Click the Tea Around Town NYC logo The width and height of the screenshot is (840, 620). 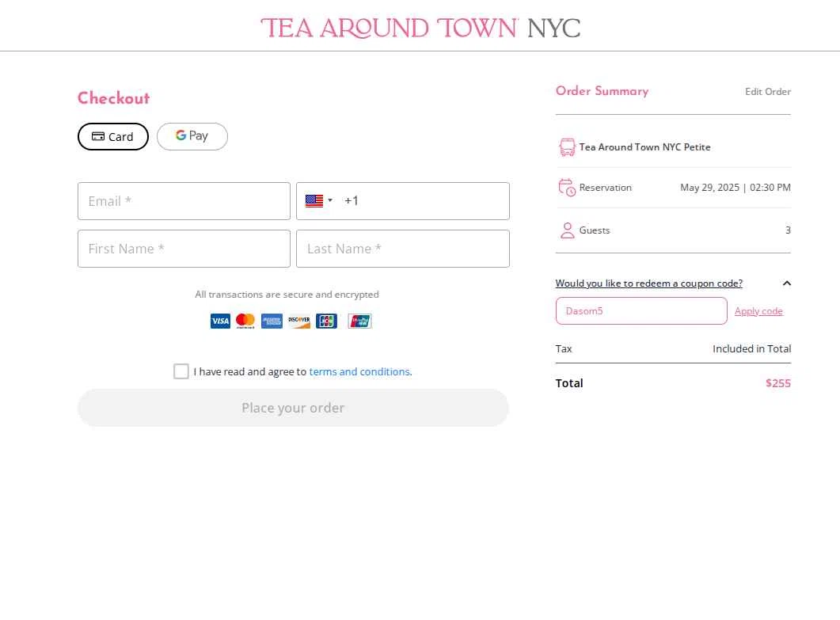[420, 28]
